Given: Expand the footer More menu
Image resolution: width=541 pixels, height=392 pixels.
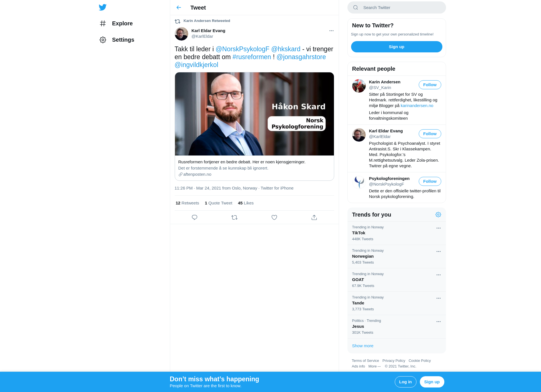Looking at the screenshot, I should click(x=374, y=366).
